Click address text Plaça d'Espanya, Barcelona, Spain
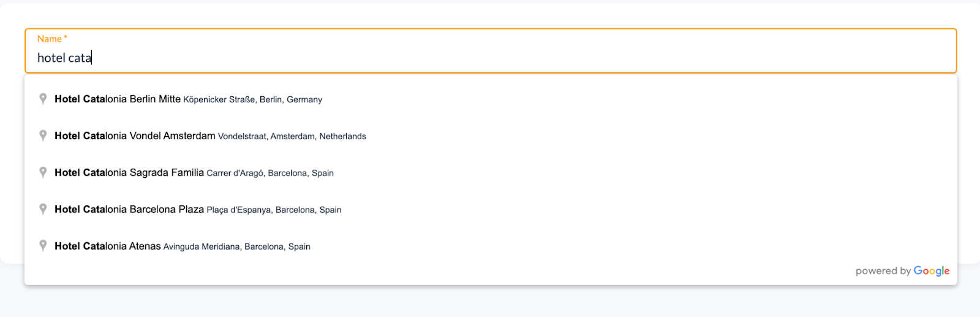The width and height of the screenshot is (980, 317). (x=274, y=210)
